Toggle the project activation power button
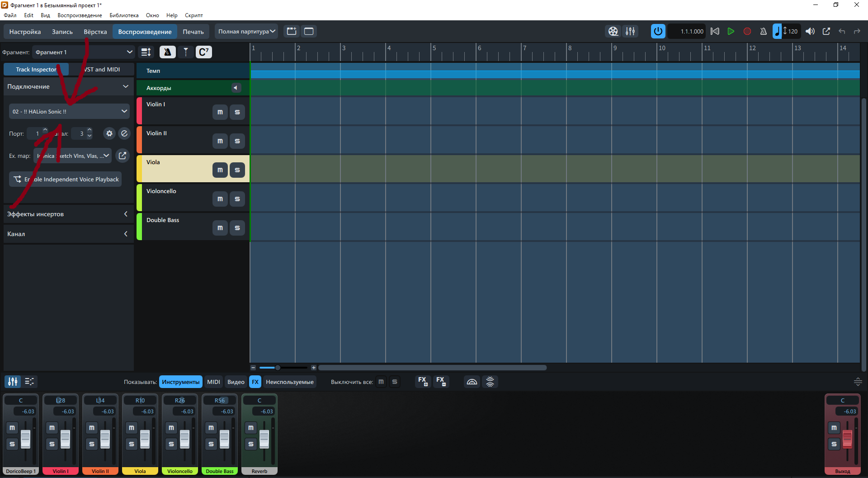 pyautogui.click(x=658, y=31)
